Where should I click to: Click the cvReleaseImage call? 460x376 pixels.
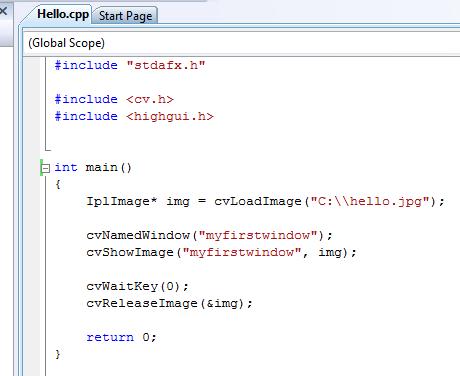click(x=142, y=303)
